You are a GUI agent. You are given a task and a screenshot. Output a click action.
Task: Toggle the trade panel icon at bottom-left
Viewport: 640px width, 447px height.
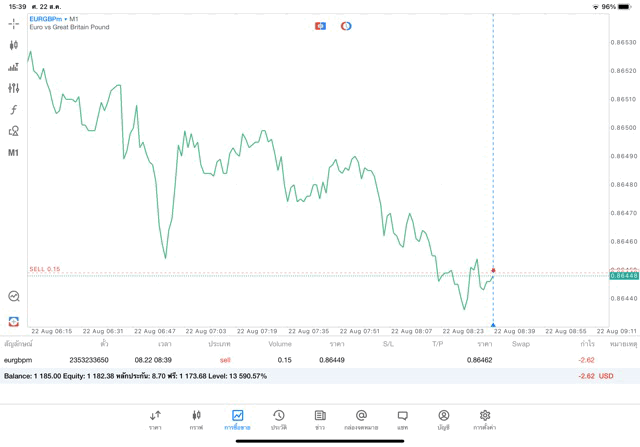pos(13,321)
